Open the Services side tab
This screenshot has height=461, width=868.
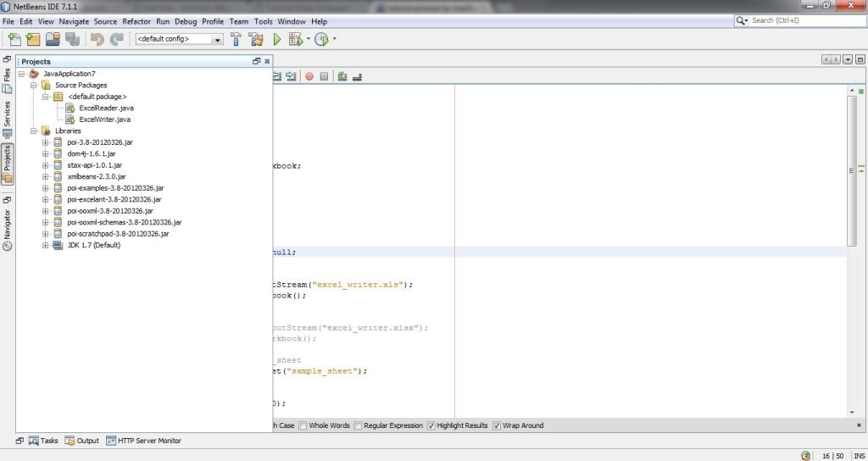pos(7,119)
